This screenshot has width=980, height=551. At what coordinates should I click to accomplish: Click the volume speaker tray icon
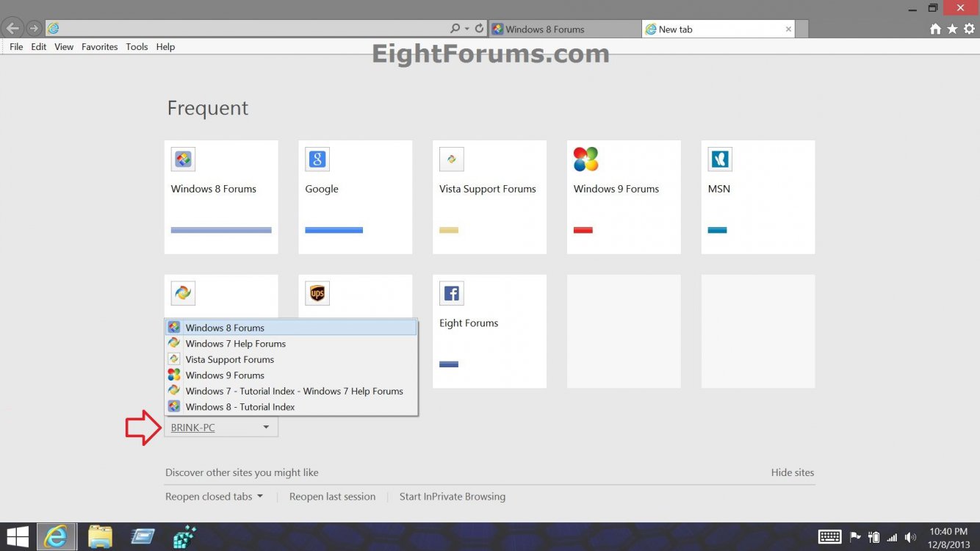coord(911,537)
